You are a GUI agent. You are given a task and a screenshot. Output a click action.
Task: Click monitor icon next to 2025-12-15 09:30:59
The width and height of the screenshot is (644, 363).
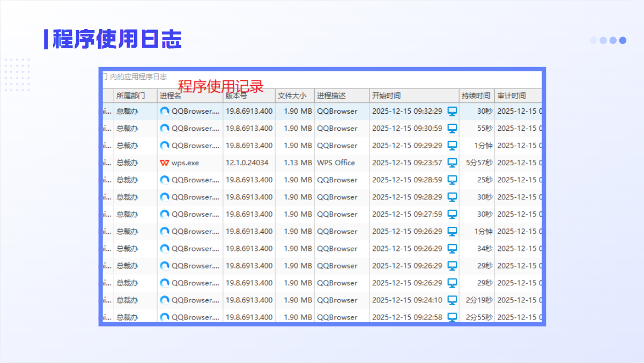click(452, 129)
